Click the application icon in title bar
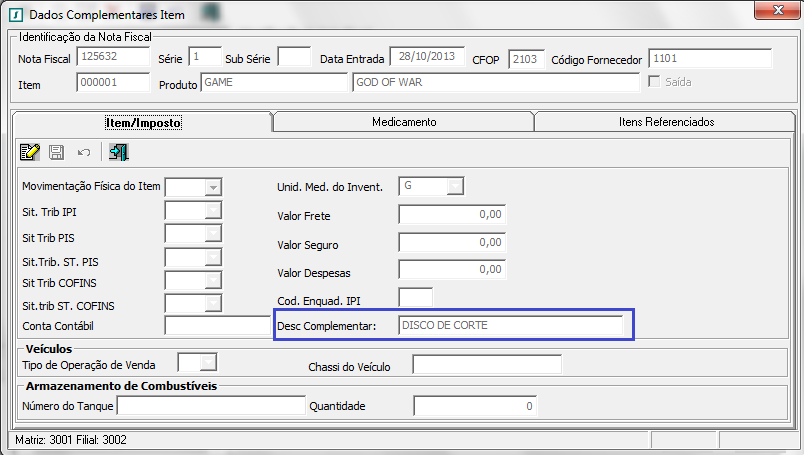Screen dimensions: 804x455 16,14
